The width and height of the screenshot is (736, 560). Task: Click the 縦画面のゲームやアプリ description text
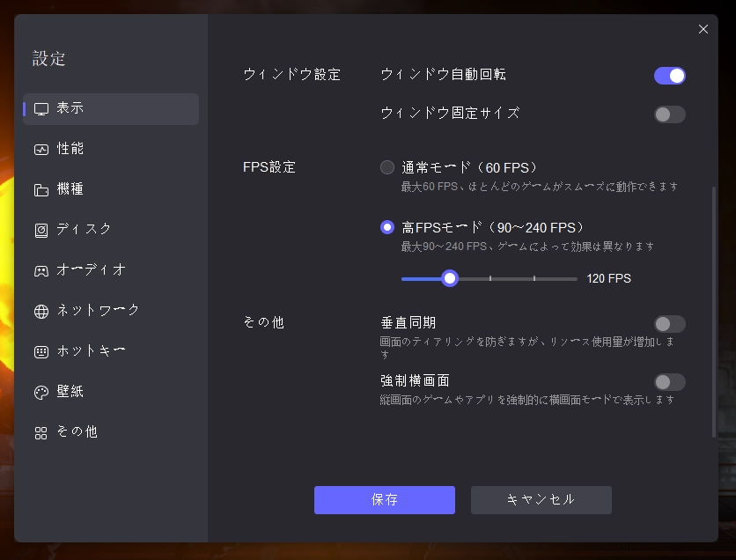(527, 400)
